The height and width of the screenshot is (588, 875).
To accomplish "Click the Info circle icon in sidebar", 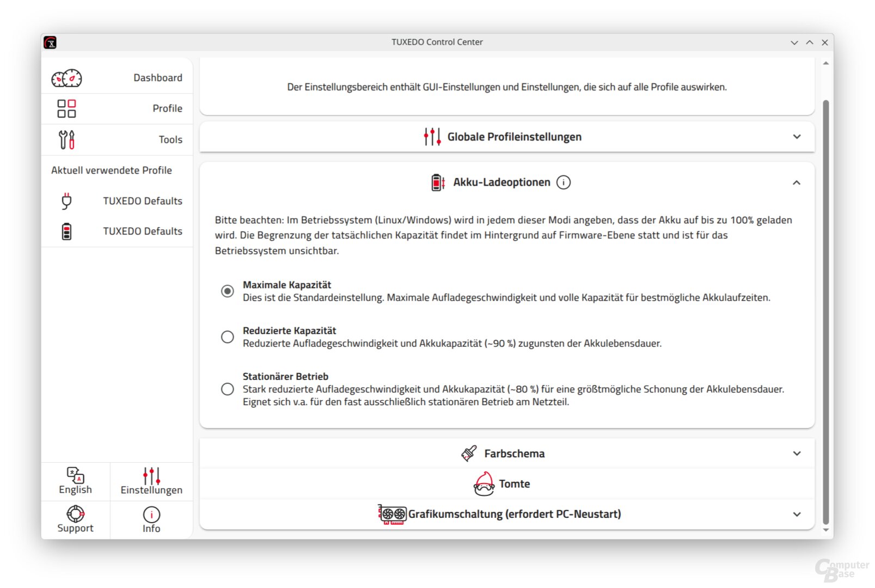I will coord(151,514).
